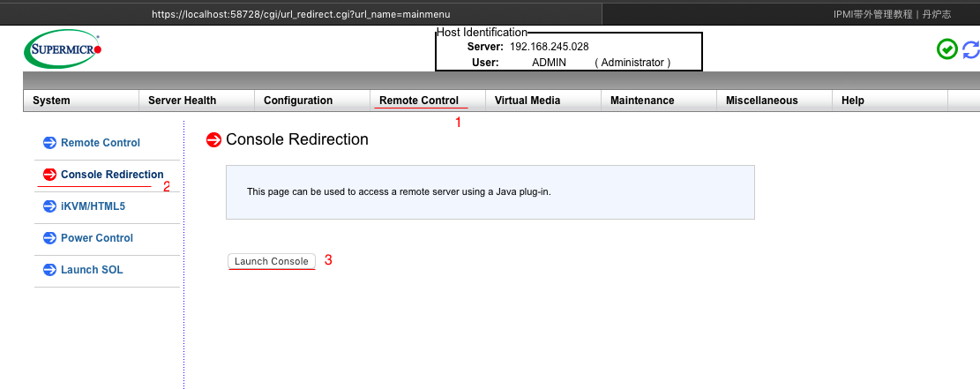Open the Virtual Media menu
980x389 pixels.
[527, 101]
